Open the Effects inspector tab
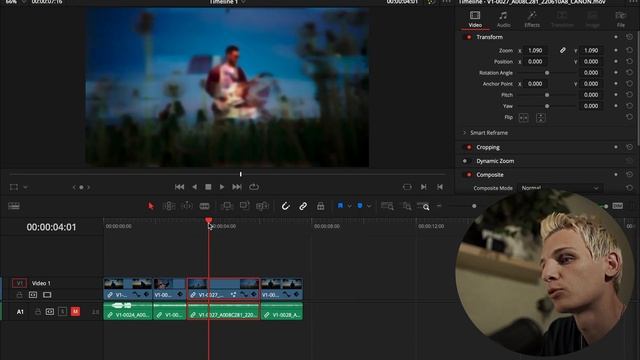This screenshot has height=360, width=640. pyautogui.click(x=532, y=19)
